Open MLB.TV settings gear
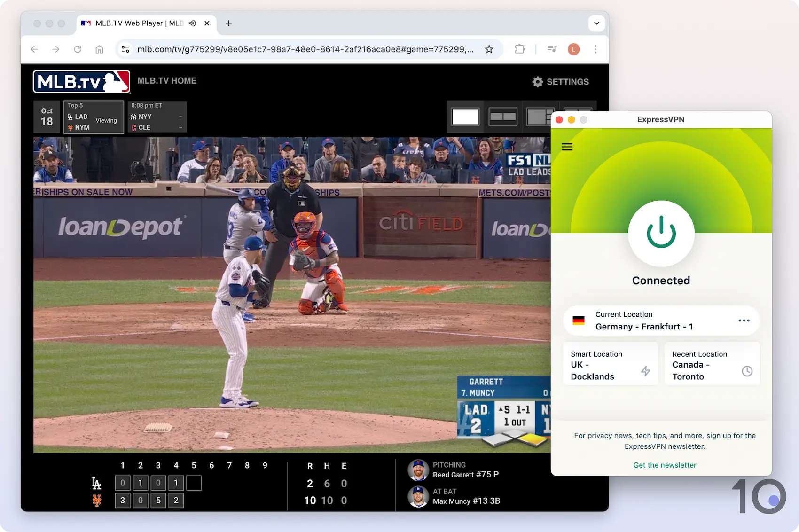799x532 pixels. tap(538, 82)
